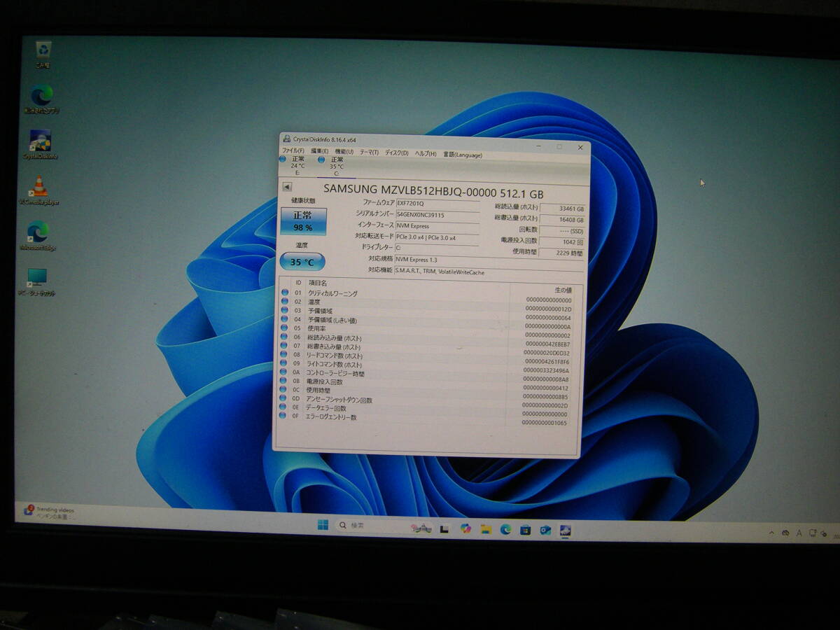Click the 項目名 column header
Image resolution: width=840 pixels, height=630 pixels.
tap(318, 282)
